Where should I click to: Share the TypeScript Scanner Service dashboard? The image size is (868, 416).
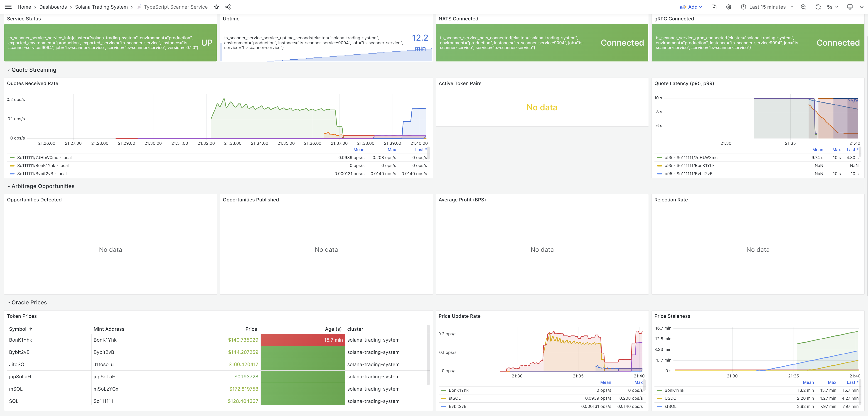228,7
